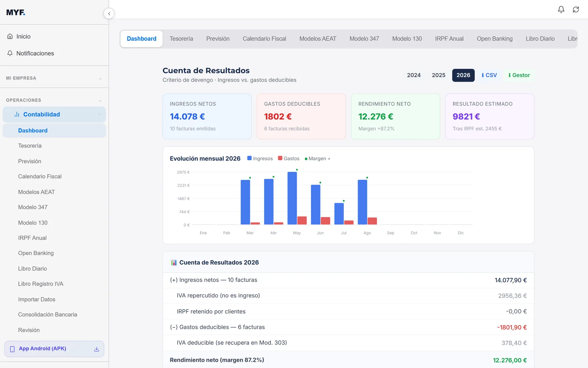Click the May blue Ingresos bar
The width and height of the screenshot is (588, 368).
click(x=292, y=198)
